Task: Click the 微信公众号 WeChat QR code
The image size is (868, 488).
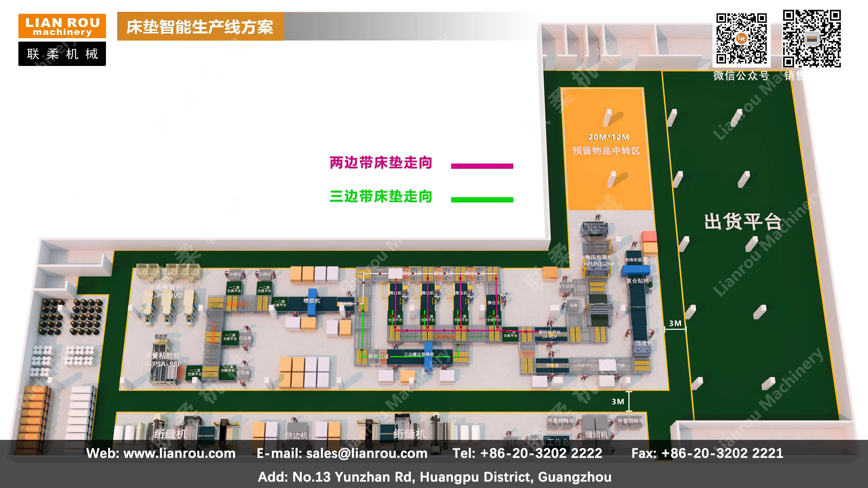Action: tap(741, 38)
